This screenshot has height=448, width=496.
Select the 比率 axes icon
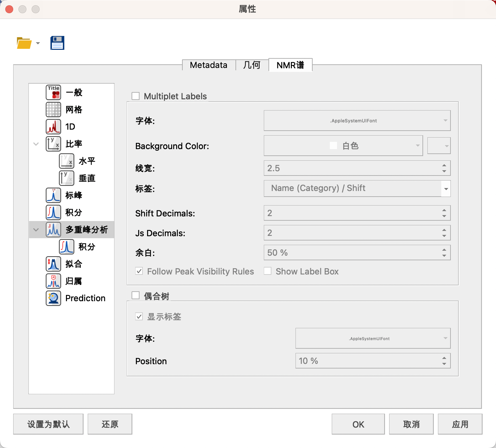[x=53, y=144]
